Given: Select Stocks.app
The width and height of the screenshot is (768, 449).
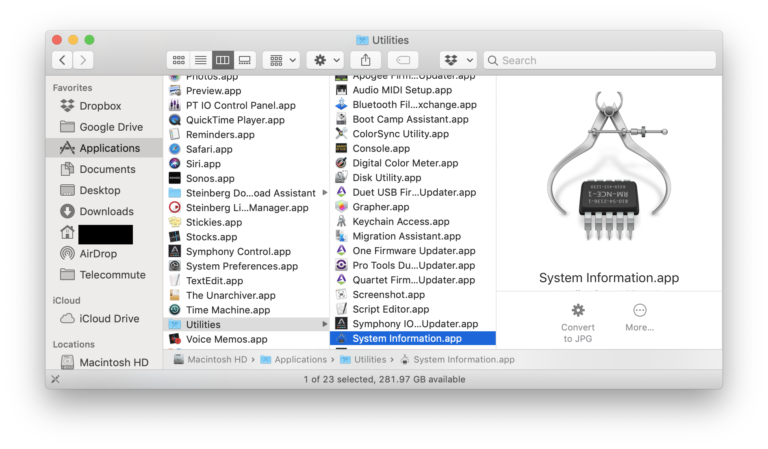Looking at the screenshot, I should point(246,237).
